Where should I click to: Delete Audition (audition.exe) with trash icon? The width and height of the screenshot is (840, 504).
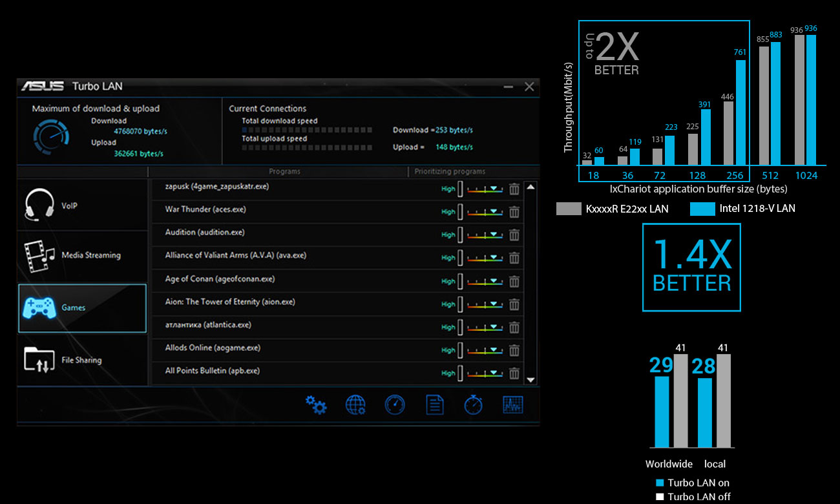pyautogui.click(x=514, y=235)
